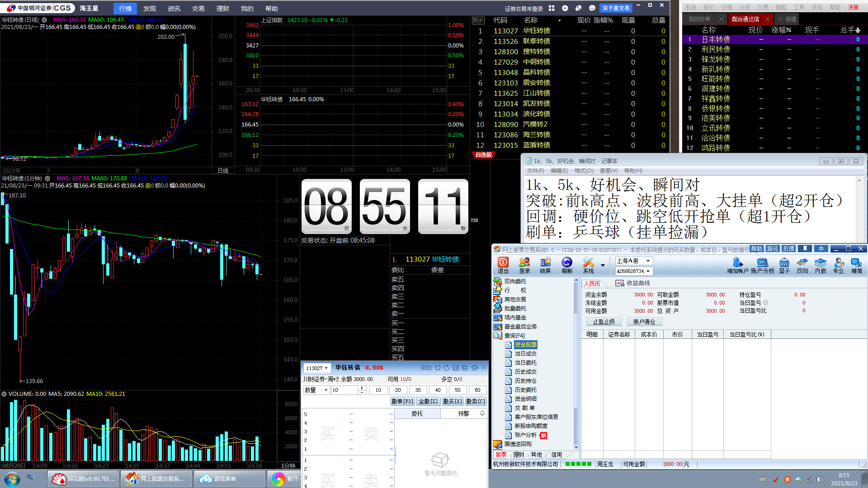
Task: Click the skin shirt icon in quick-order panel
Action: click(438, 368)
